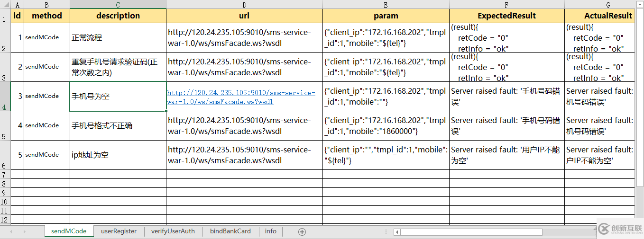Click the 'ExpectedResult' header cell
This screenshot has width=644, height=239.
click(507, 16)
